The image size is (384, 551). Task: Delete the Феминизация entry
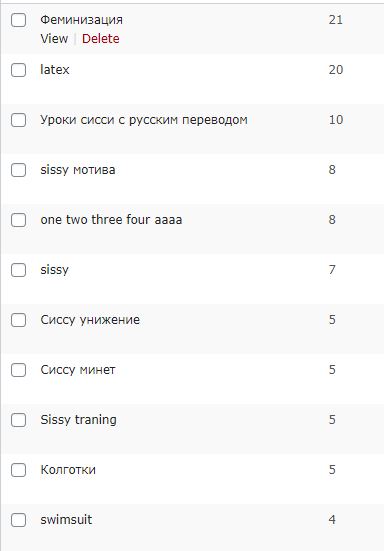(100, 38)
